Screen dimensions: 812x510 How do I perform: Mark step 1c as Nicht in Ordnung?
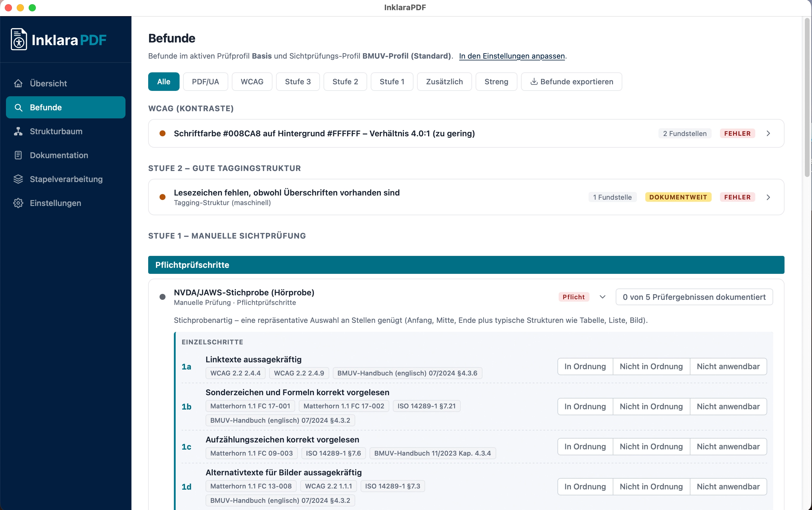point(651,447)
